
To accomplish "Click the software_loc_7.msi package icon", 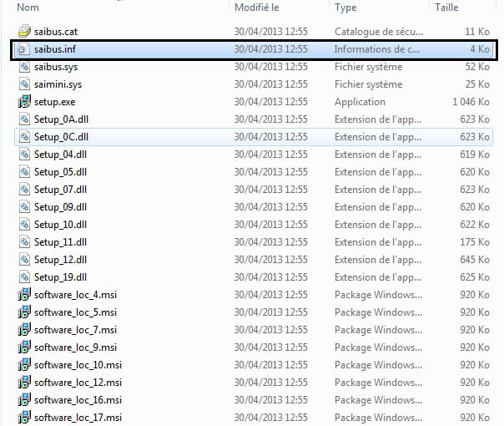I will 24,329.
